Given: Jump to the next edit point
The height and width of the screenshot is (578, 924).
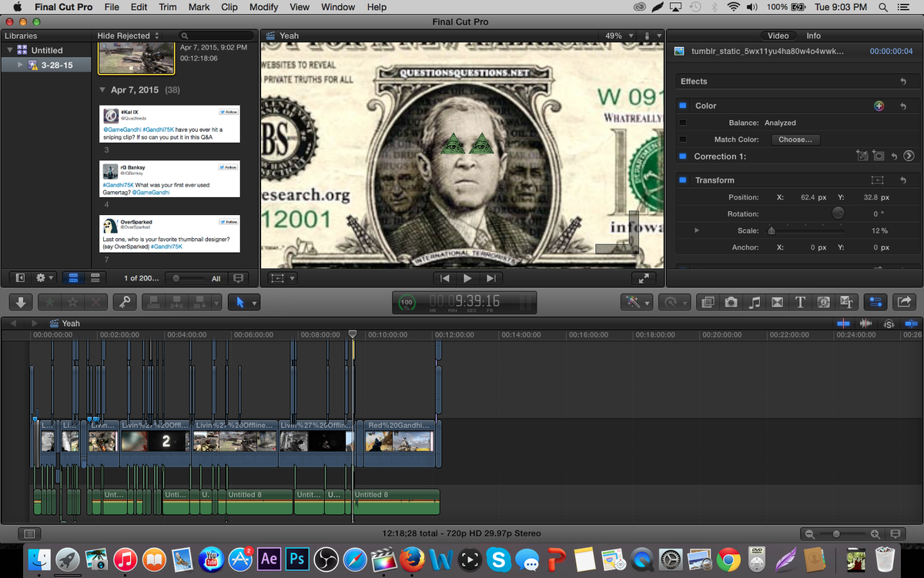Looking at the screenshot, I should click(x=491, y=278).
